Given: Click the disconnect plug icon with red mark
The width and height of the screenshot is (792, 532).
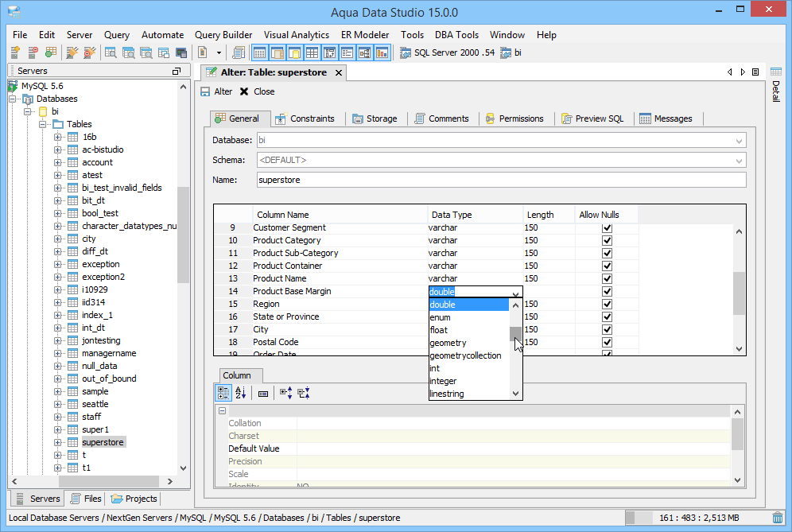Looking at the screenshot, I should click(x=89, y=52).
